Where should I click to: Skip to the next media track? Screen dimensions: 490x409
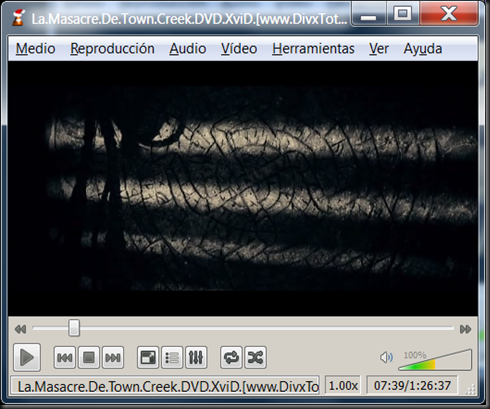[x=113, y=357]
